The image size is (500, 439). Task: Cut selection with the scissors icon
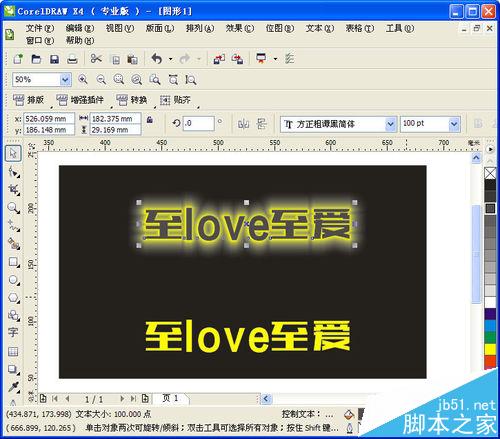pyautogui.click(x=96, y=59)
